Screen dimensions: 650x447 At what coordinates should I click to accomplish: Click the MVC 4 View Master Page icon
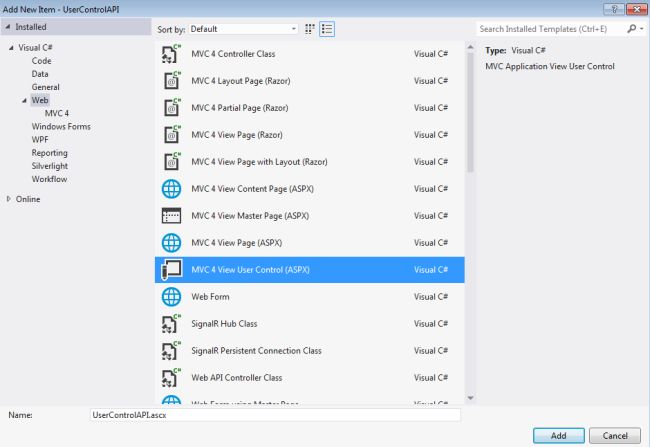[x=171, y=216]
